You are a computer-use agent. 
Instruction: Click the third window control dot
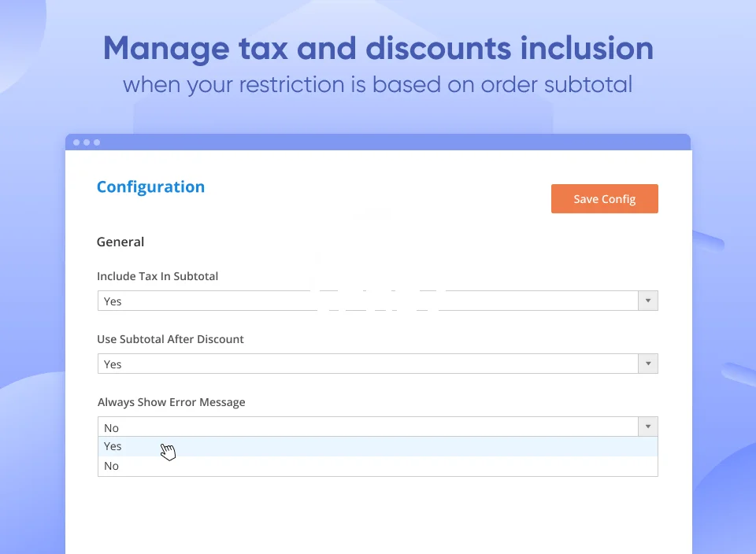point(97,142)
